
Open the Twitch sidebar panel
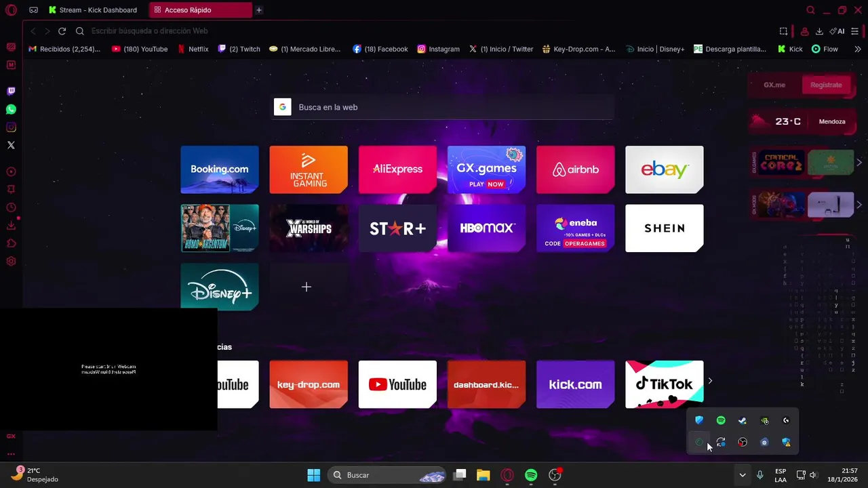click(x=11, y=91)
